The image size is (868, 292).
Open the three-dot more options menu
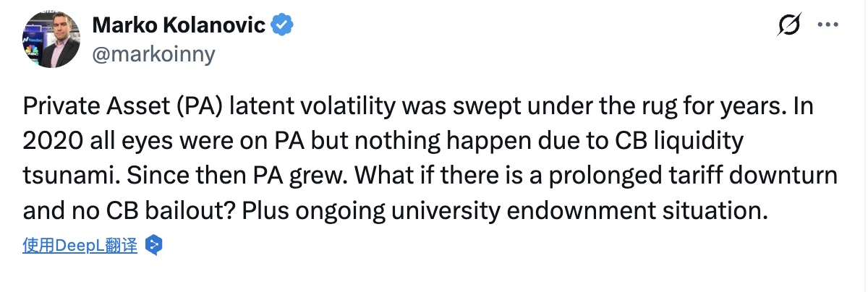pos(827,25)
